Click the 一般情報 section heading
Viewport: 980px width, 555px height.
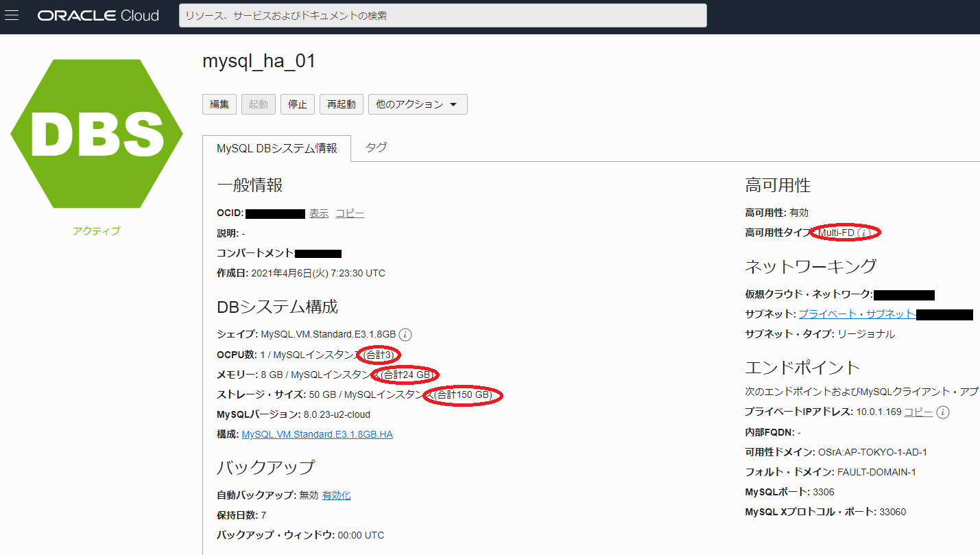click(250, 185)
